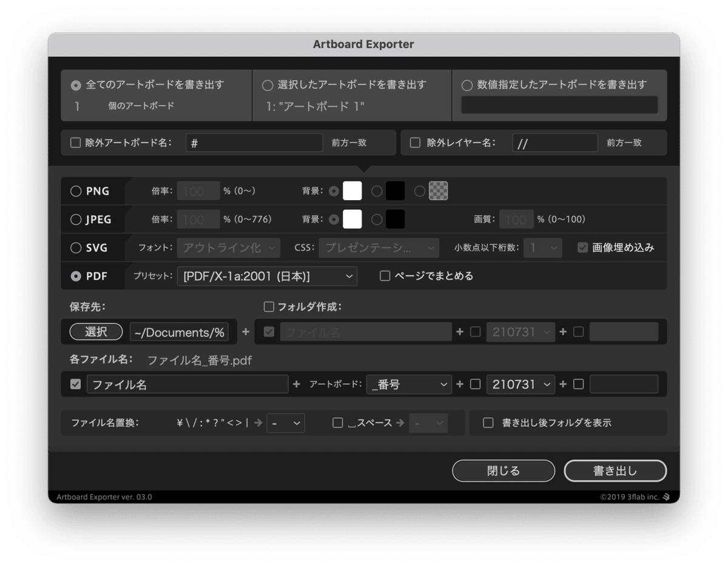Click the excluded layer name field with //

555,143
